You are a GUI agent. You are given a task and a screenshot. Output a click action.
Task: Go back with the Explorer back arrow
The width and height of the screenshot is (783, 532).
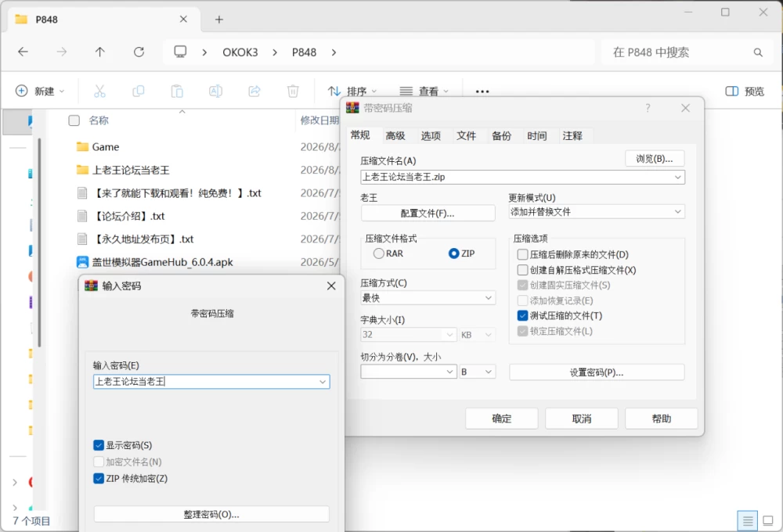pos(23,52)
